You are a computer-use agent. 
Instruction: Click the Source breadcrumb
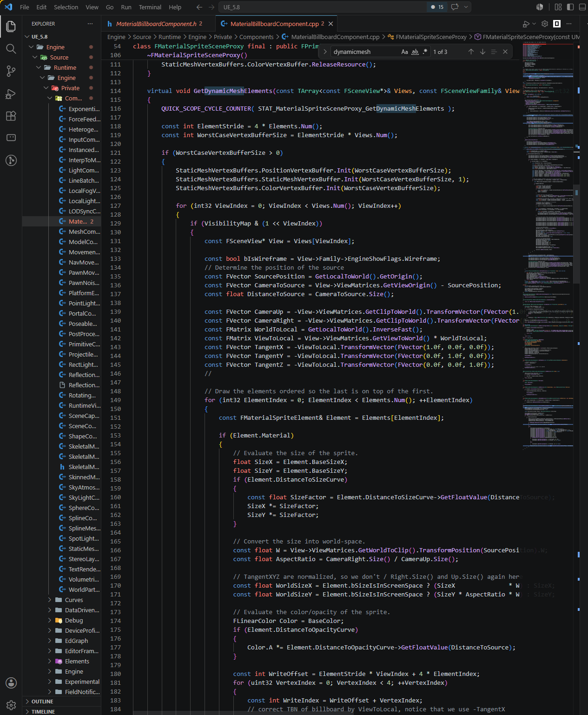(142, 37)
